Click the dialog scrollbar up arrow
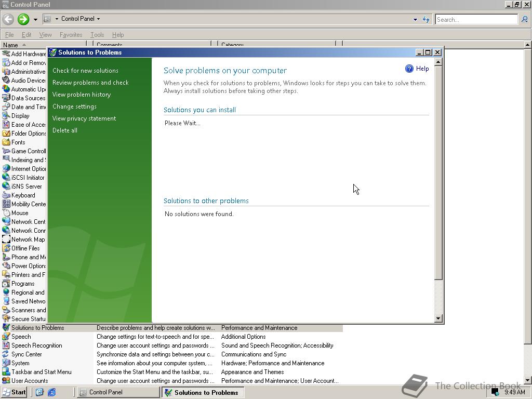Viewport: 532px width, 399px height. (438, 62)
